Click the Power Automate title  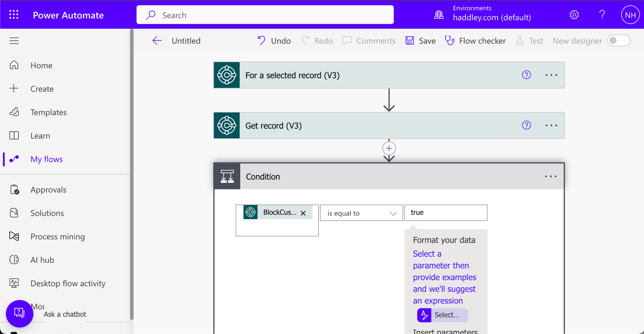click(68, 15)
